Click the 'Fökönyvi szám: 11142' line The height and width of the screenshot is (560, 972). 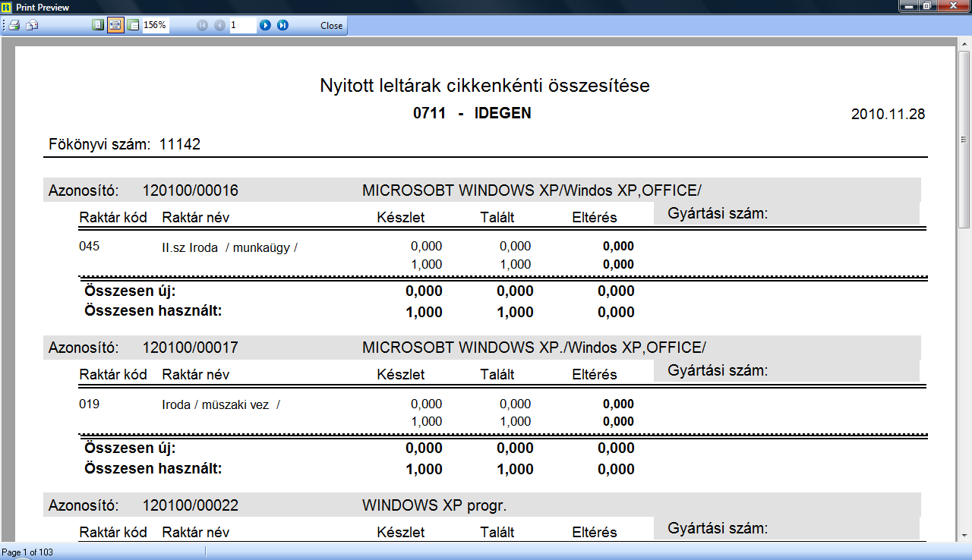pyautogui.click(x=125, y=144)
